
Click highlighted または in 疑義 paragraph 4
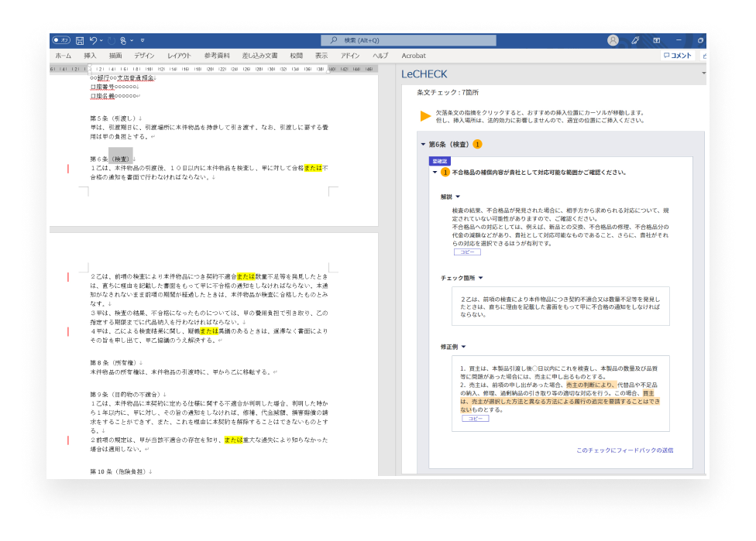click(x=209, y=331)
